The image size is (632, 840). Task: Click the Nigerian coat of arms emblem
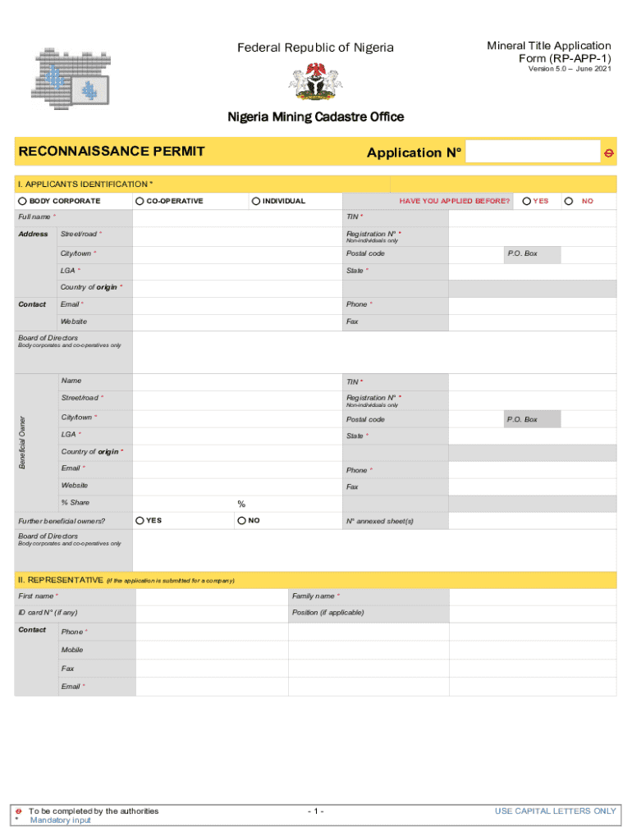pos(315,81)
